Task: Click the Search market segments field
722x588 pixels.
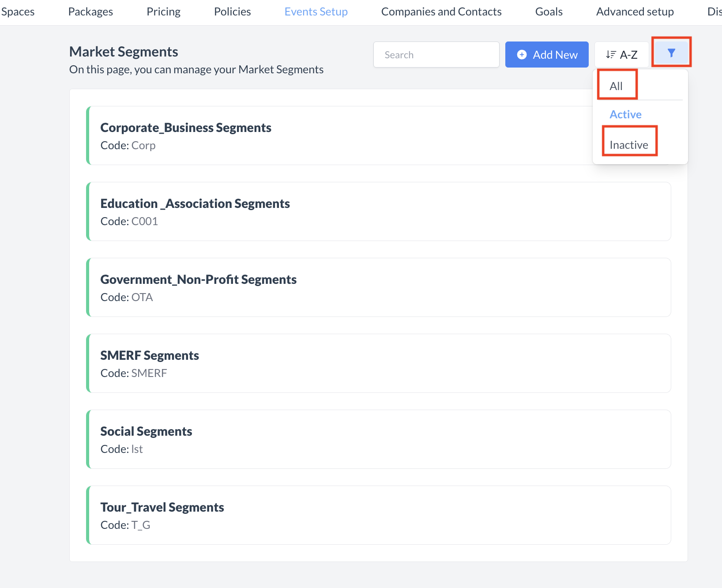Action: [x=436, y=55]
